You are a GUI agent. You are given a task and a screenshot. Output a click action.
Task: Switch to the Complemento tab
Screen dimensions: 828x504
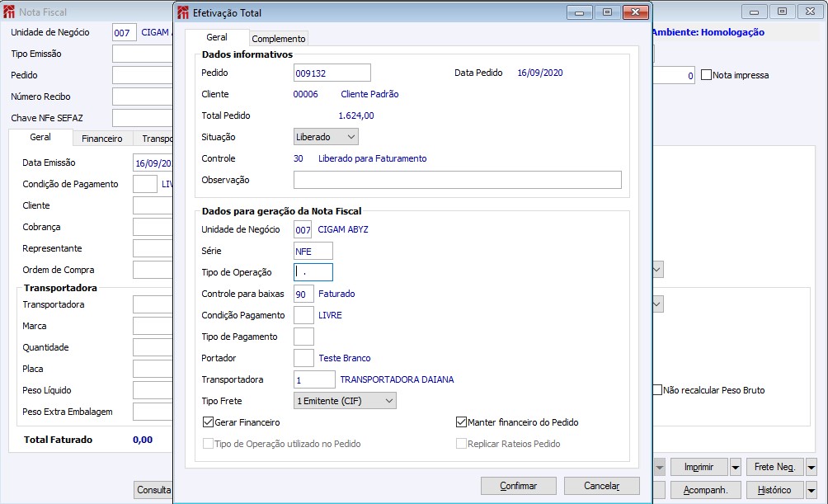pos(278,39)
